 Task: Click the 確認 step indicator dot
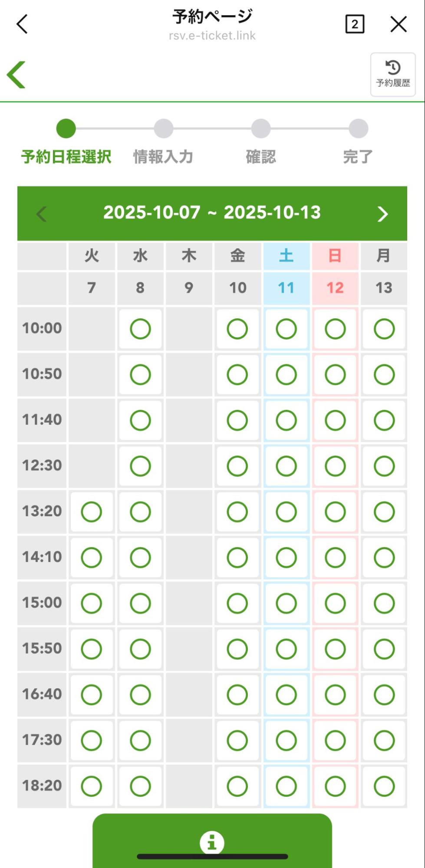click(261, 129)
